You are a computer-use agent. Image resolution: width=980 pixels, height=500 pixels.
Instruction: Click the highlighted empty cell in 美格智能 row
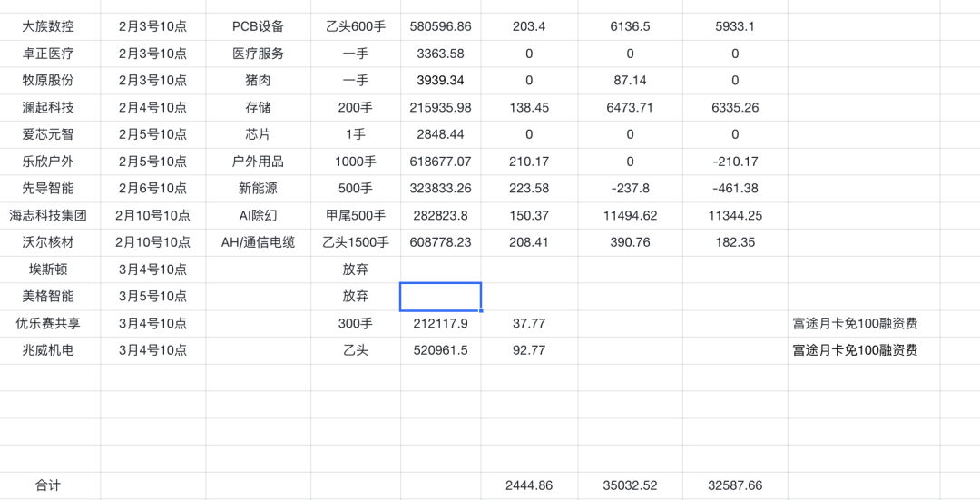pos(441,296)
